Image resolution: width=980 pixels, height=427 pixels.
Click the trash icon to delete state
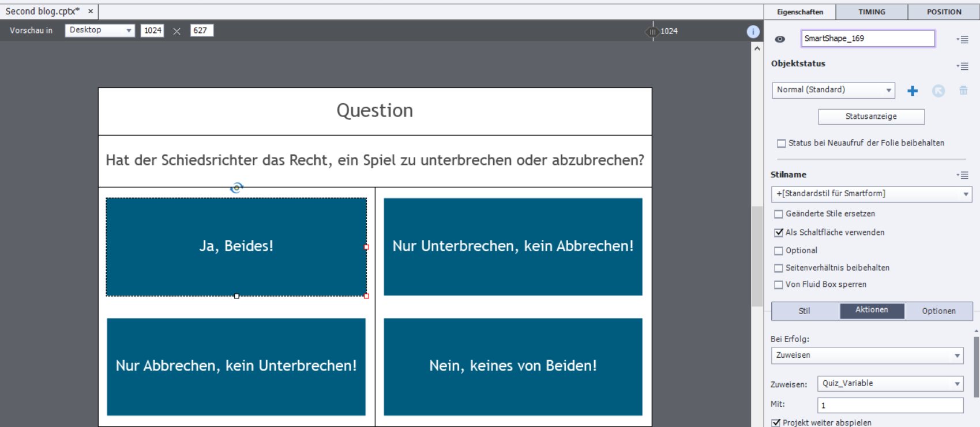pos(963,91)
